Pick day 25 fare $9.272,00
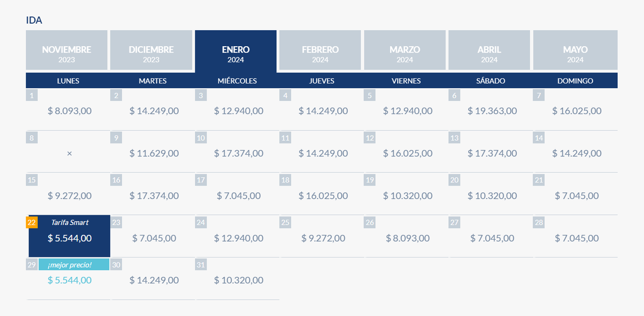Viewport: 644px width, 316px height. point(323,238)
